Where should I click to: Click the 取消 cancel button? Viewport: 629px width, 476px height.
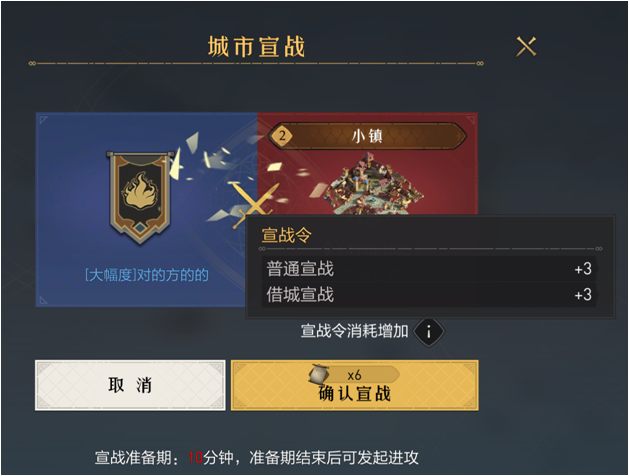[130, 385]
